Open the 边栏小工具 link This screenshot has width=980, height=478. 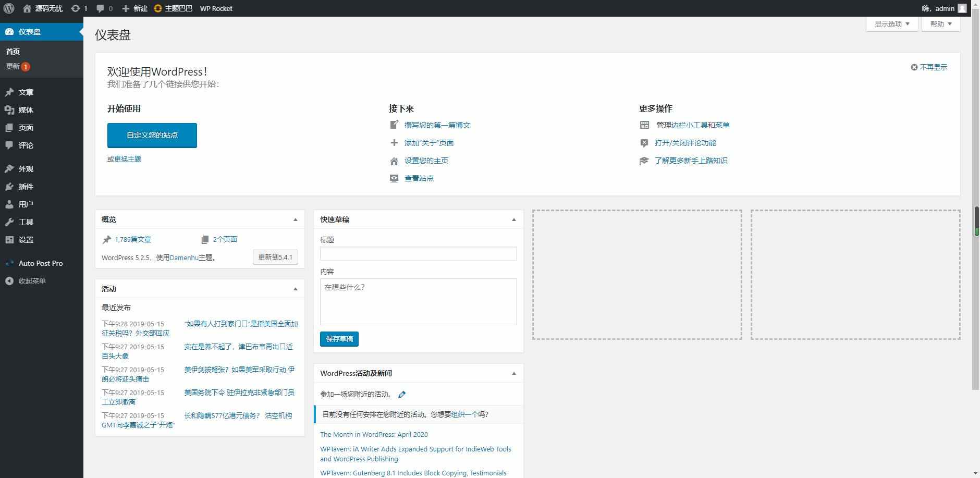[690, 125]
